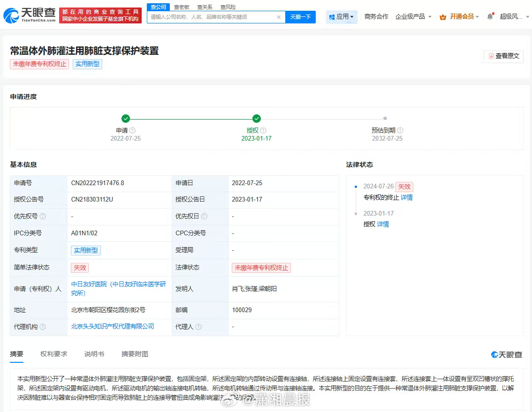Click the 未缴年费专利权终止 tag in 法律状态 row
The image size is (532, 412).
261,268
